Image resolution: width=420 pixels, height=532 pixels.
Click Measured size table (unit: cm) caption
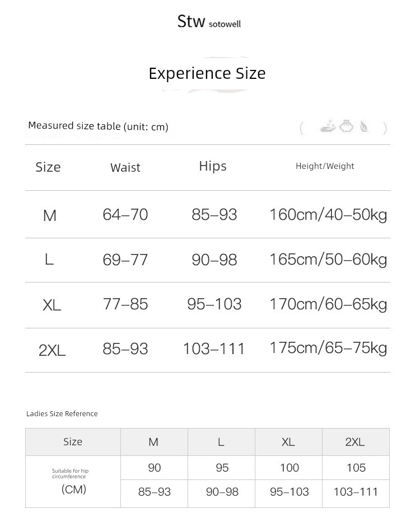click(98, 126)
